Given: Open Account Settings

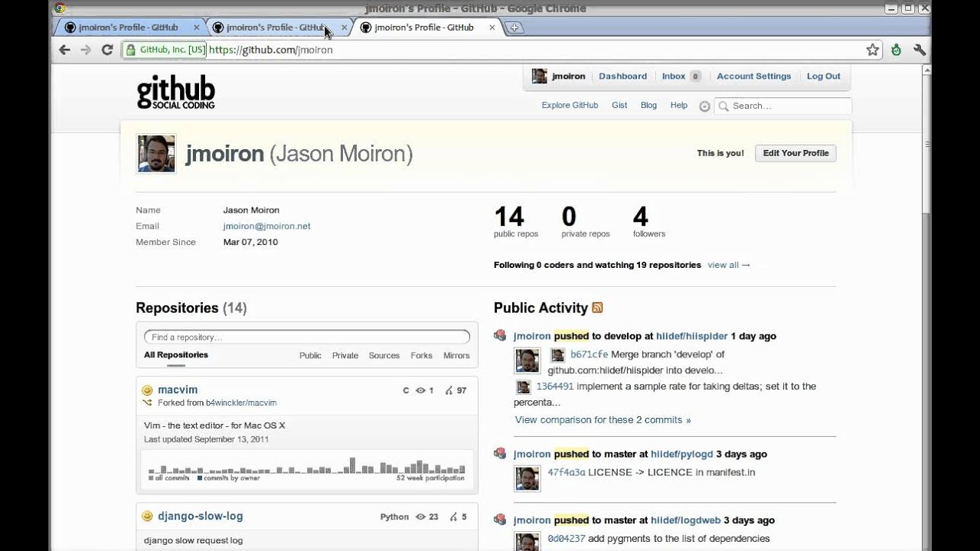Looking at the screenshot, I should 753,77.
